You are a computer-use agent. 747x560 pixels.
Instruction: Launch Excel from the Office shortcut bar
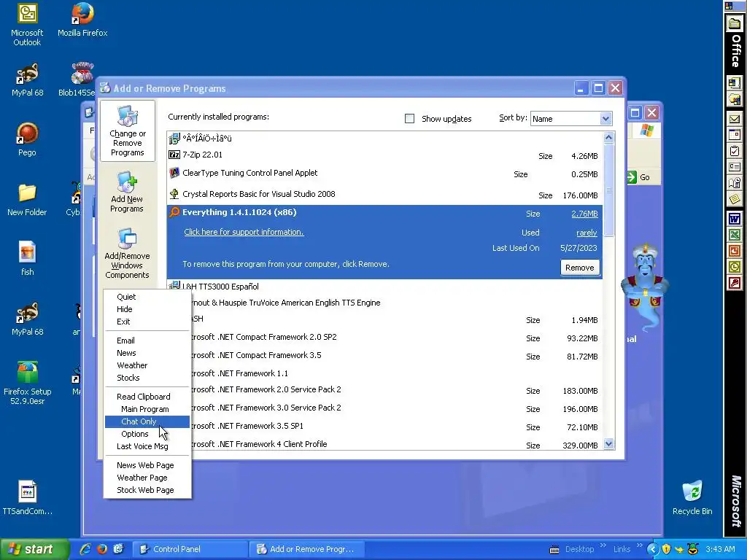pos(734,235)
